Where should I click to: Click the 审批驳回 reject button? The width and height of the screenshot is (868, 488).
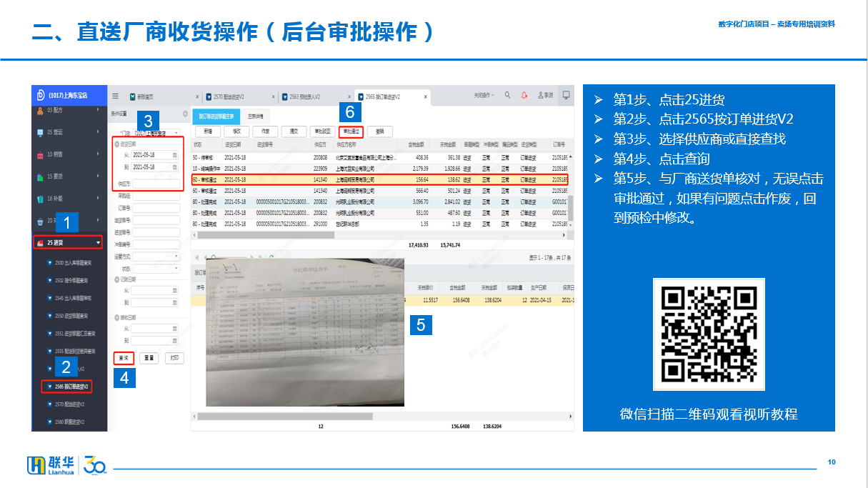pyautogui.click(x=322, y=131)
